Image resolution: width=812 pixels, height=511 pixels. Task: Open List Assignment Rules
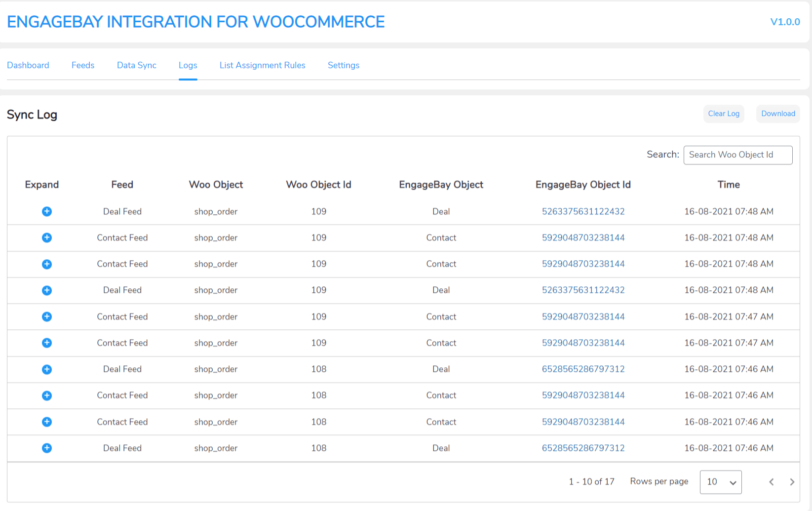pyautogui.click(x=263, y=65)
